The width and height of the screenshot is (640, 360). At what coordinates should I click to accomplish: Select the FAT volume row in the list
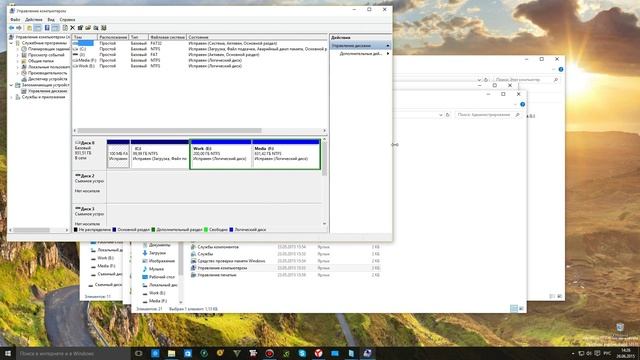(x=200, y=54)
